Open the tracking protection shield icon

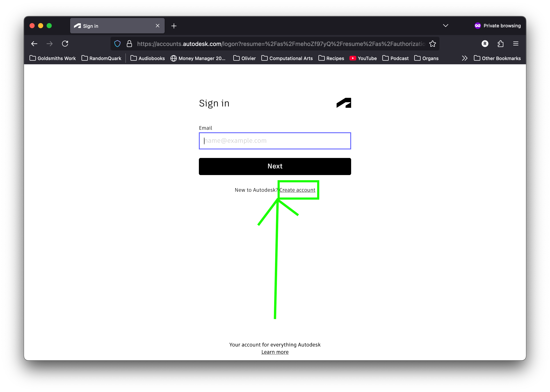117,44
